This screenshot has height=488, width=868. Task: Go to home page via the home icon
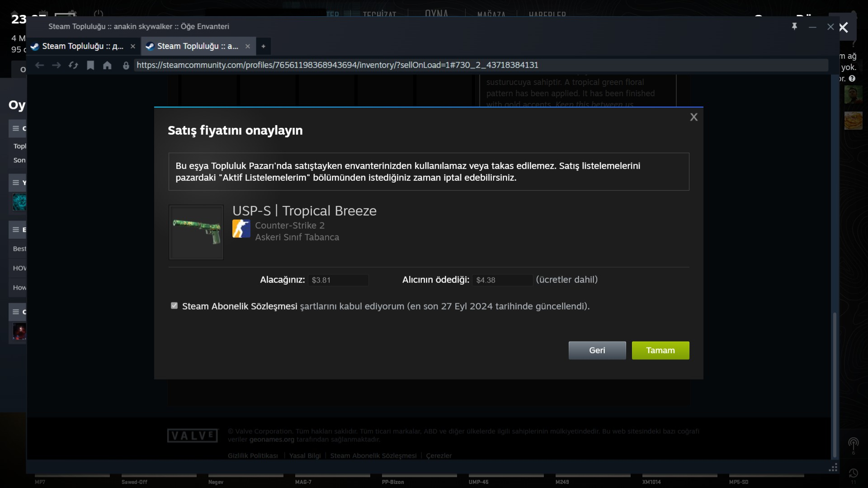pos(107,65)
